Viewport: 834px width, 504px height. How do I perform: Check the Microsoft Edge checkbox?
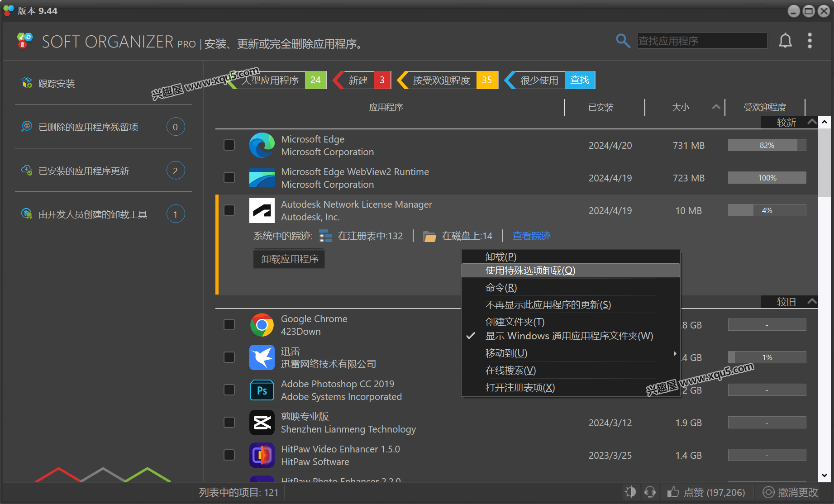229,145
